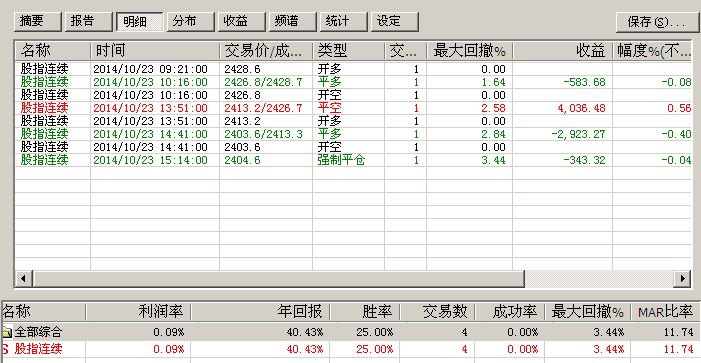Click the drawdown value 2.58
Viewport: 701px width, 363px height.
click(x=494, y=108)
